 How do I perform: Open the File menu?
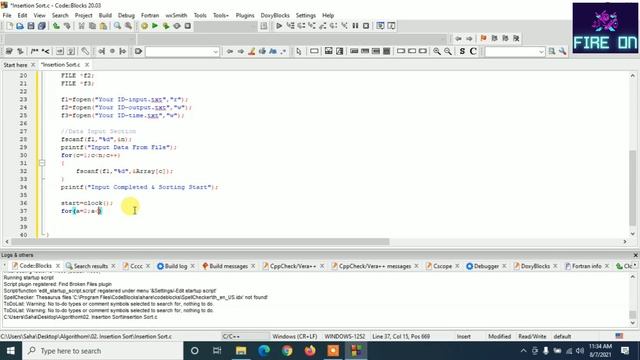7,16
